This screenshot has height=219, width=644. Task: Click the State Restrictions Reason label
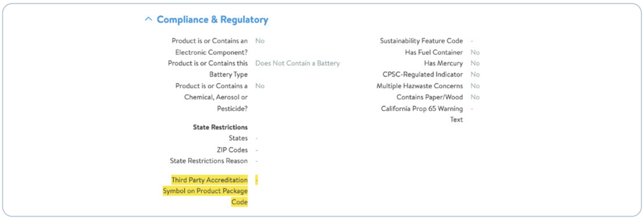click(209, 161)
